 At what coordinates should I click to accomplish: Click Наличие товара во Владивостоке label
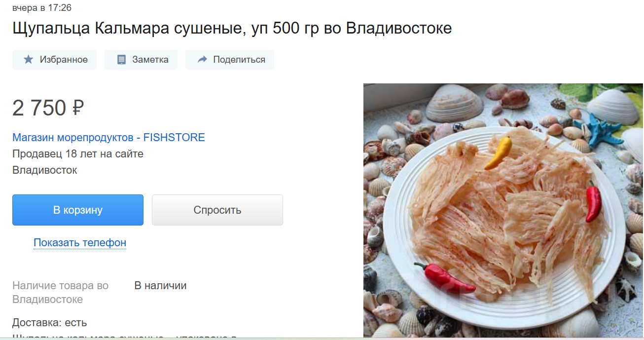coord(60,293)
